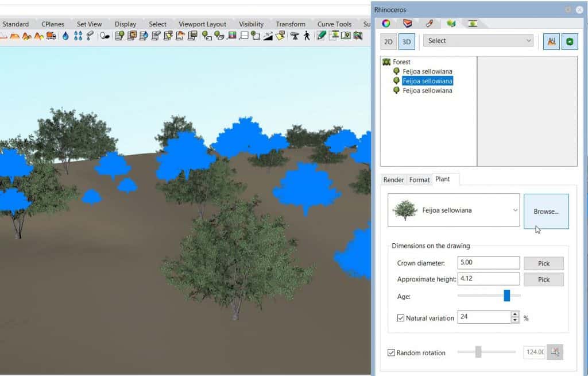Click the terrain with arrows icon button
This screenshot has height=376, width=588.
coord(551,42)
